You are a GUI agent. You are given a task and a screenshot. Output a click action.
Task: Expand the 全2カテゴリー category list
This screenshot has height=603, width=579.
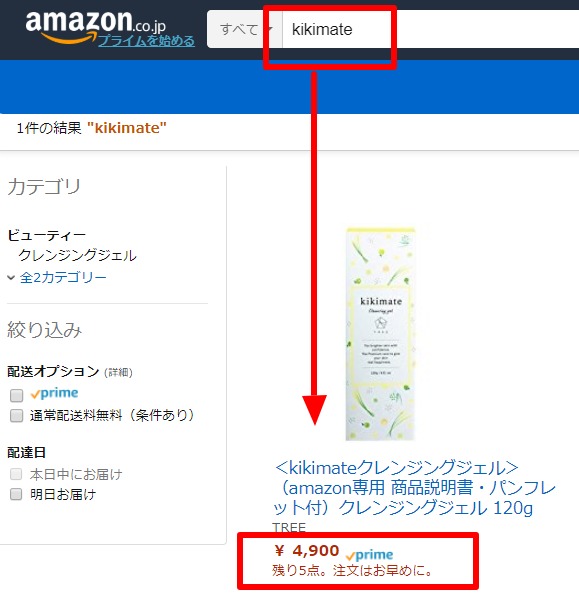(x=63, y=277)
